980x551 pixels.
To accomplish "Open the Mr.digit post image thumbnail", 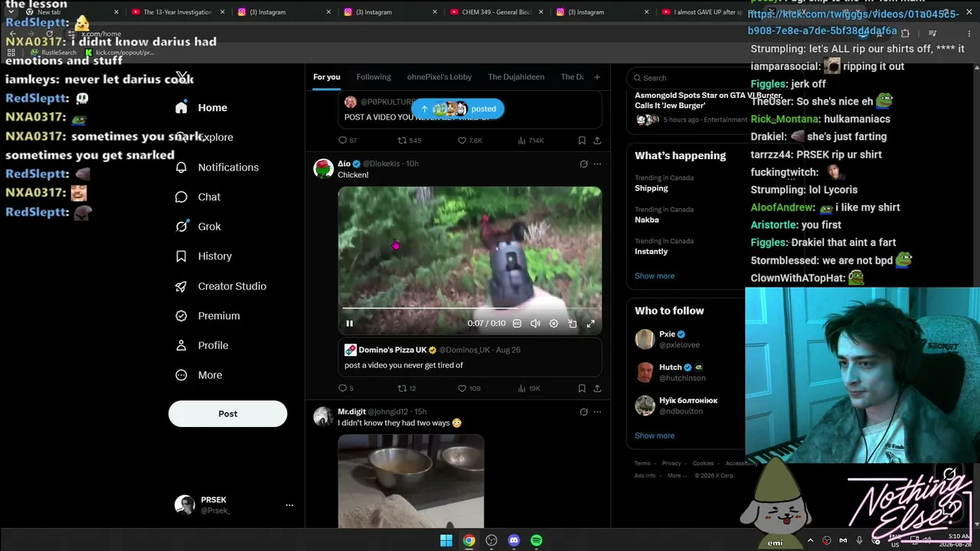I will coord(411,481).
